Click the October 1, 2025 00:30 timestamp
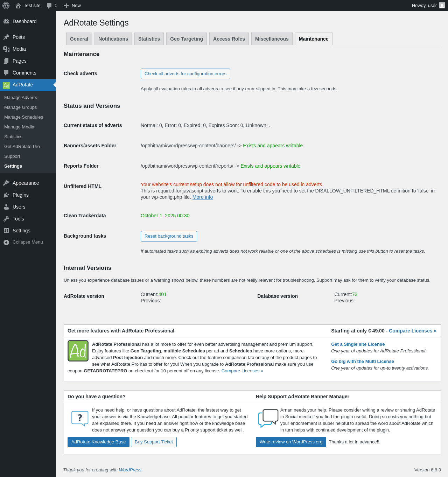The height and width of the screenshot is (477, 448). click(x=165, y=216)
